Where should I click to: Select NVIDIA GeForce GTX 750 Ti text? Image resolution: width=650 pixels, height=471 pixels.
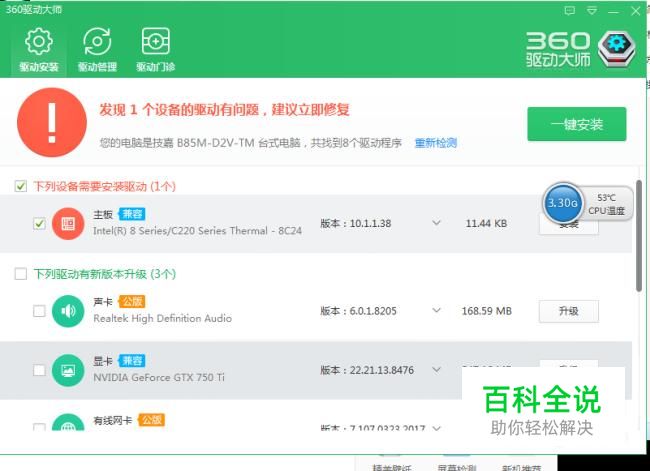click(159, 377)
